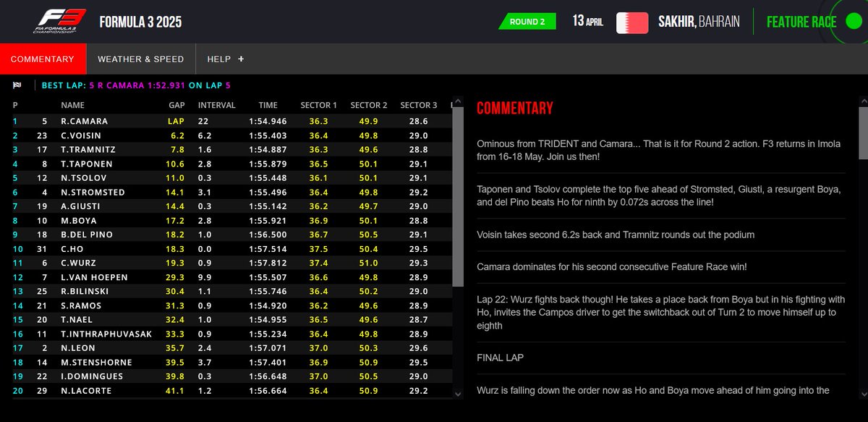The width and height of the screenshot is (868, 422).
Task: Open the Commentary tab
Action: (43, 59)
